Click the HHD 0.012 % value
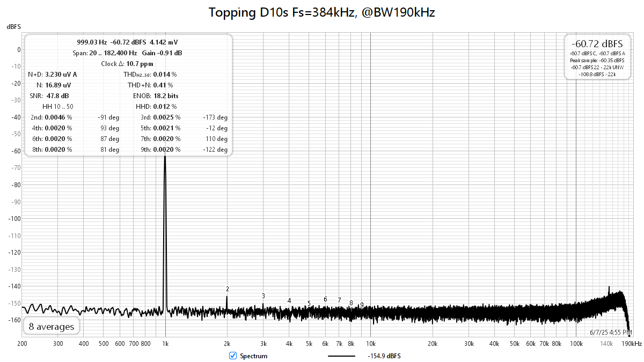 [x=165, y=107]
